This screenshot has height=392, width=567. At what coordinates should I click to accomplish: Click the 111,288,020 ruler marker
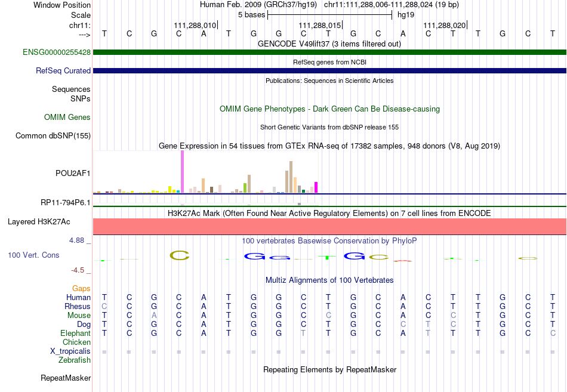(445, 25)
